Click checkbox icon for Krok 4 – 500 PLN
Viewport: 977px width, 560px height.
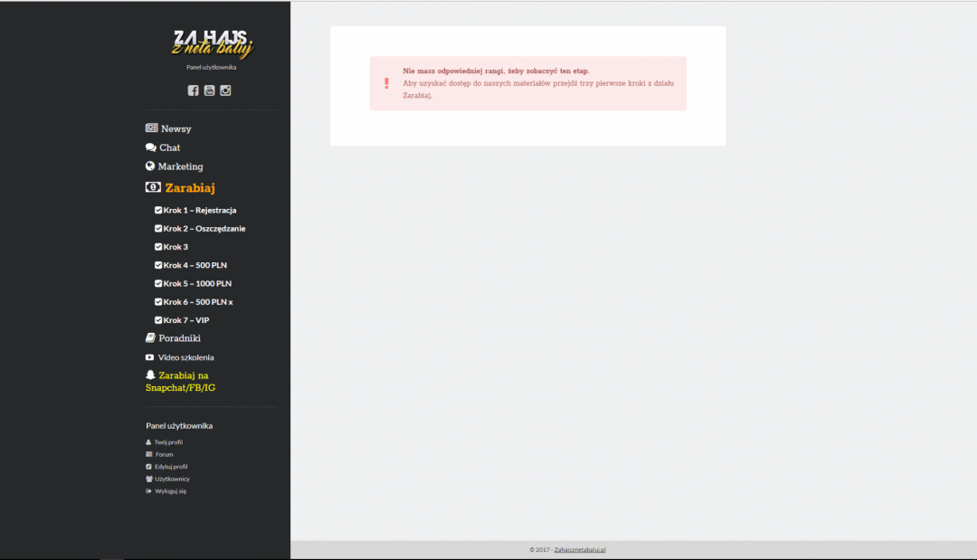click(x=158, y=265)
